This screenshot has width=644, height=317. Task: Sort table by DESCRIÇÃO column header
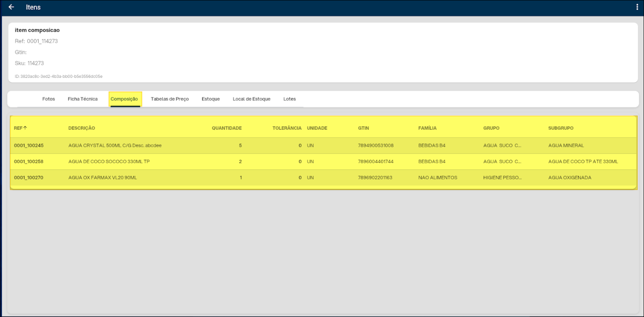pos(81,128)
